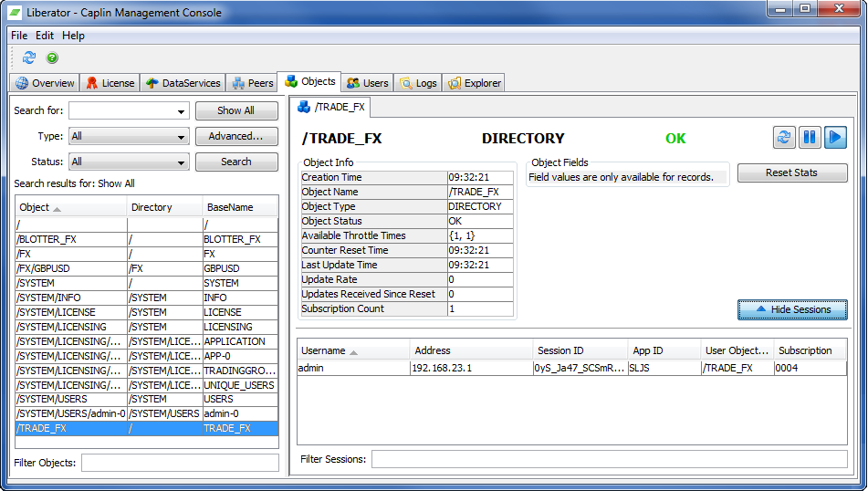Click the Show All button
Viewport: 868px width, 491px height.
click(236, 110)
